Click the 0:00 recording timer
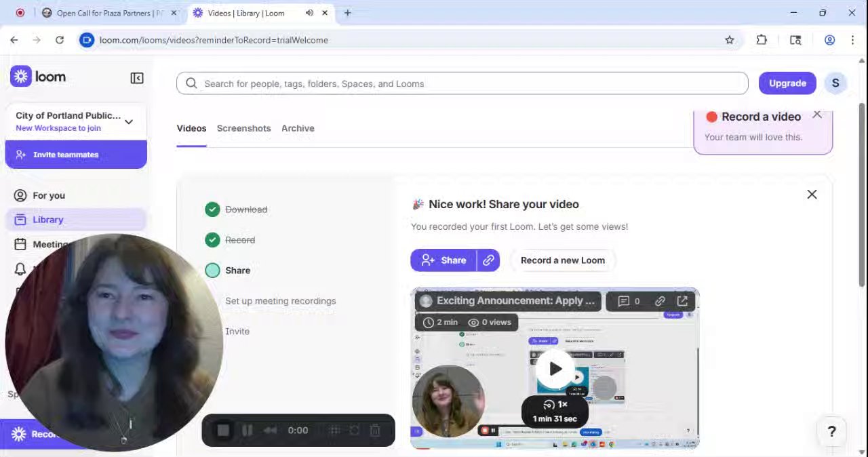The image size is (868, 457). [298, 431]
